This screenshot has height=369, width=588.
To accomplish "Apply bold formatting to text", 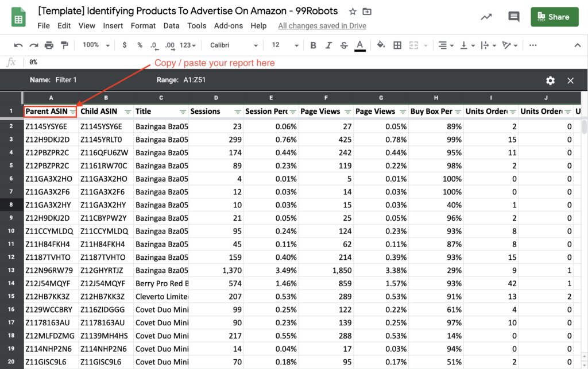I will point(313,45).
